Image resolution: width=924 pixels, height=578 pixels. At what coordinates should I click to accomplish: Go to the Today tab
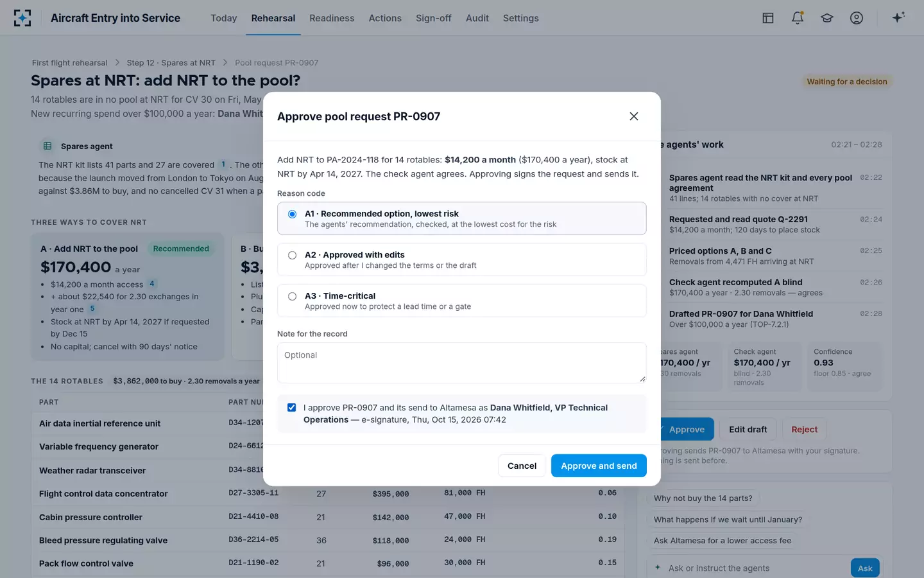pyautogui.click(x=224, y=18)
